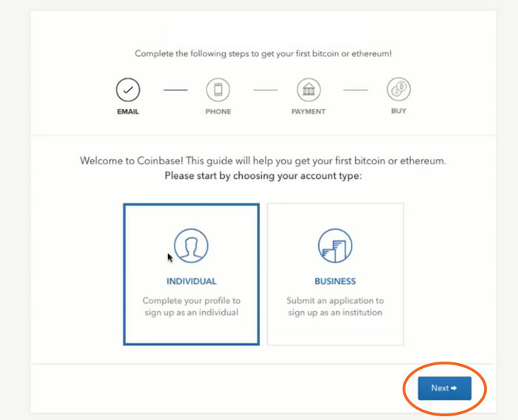Select the Business account type card
The width and height of the screenshot is (518, 420).
click(335, 274)
